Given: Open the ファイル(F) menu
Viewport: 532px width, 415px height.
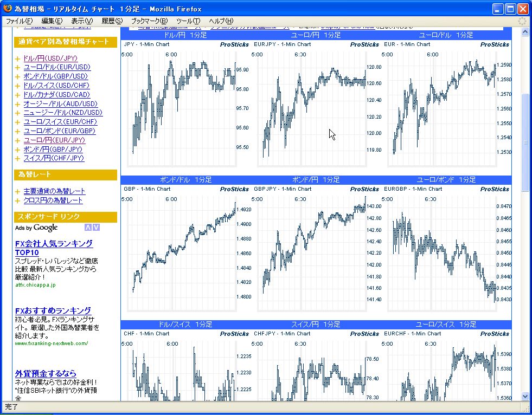Looking at the screenshot, I should point(20,21).
